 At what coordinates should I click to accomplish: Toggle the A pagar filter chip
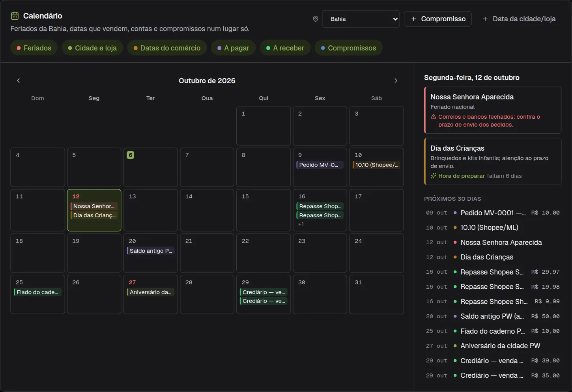233,48
